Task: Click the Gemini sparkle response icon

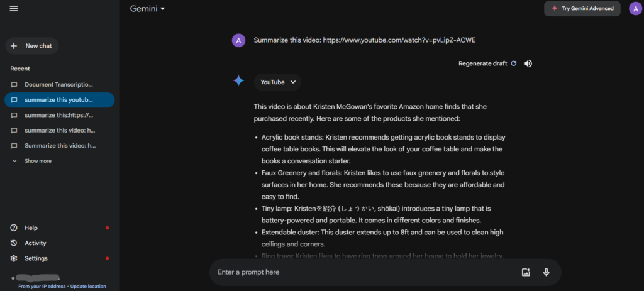Action: pyautogui.click(x=238, y=81)
